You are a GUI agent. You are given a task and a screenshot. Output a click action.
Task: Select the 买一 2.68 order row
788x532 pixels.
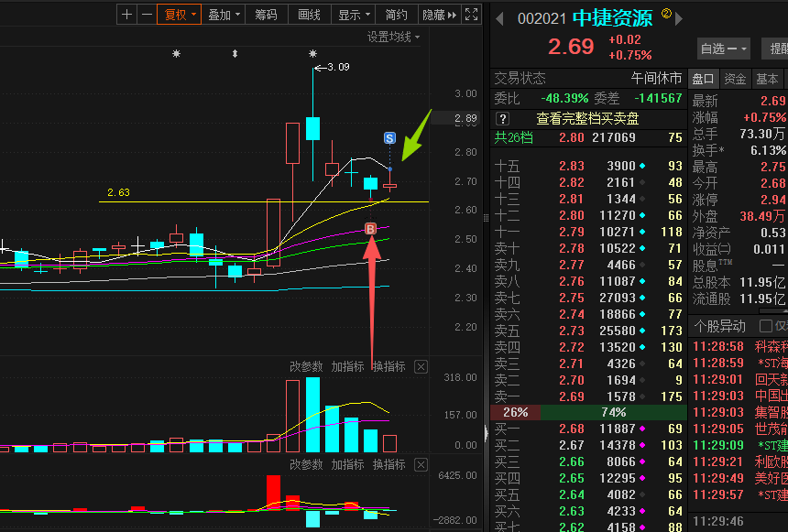(x=588, y=429)
